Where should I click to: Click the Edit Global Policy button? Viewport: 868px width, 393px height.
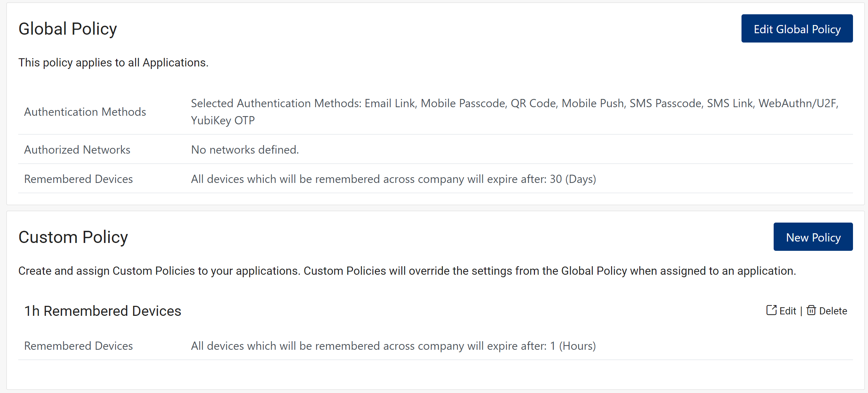[797, 29]
